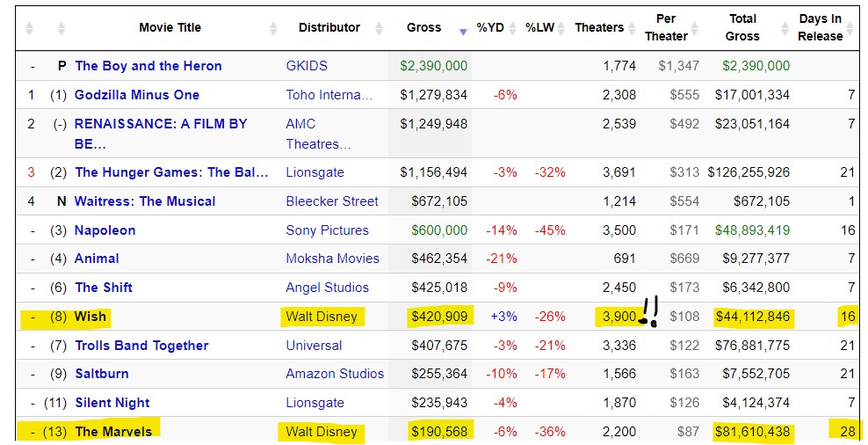Open Toho Interna... distributor link

point(329,95)
